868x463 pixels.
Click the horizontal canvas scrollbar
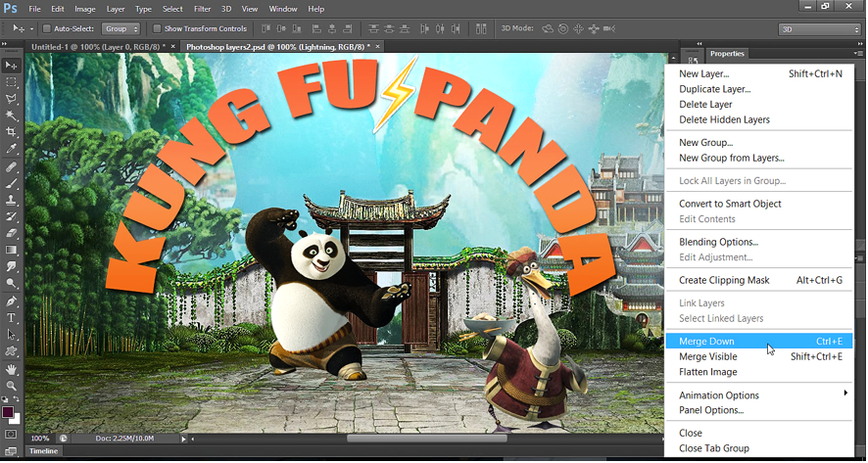click(x=426, y=439)
